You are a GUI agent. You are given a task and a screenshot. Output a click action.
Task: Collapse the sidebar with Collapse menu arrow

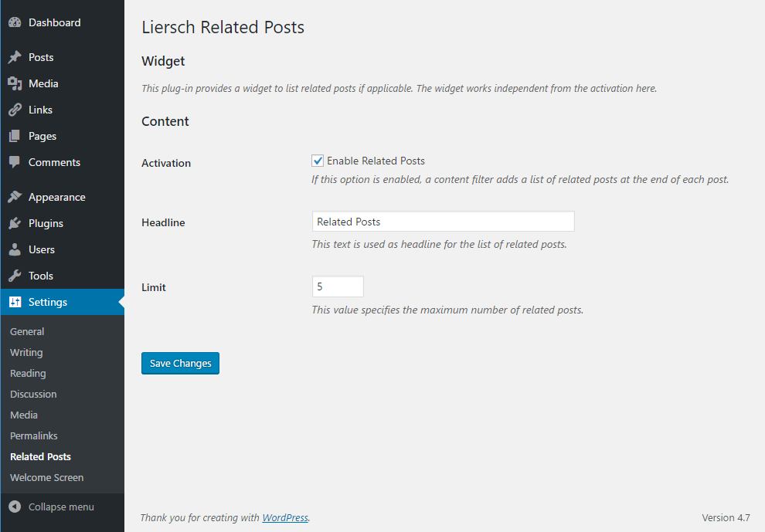tap(15, 507)
